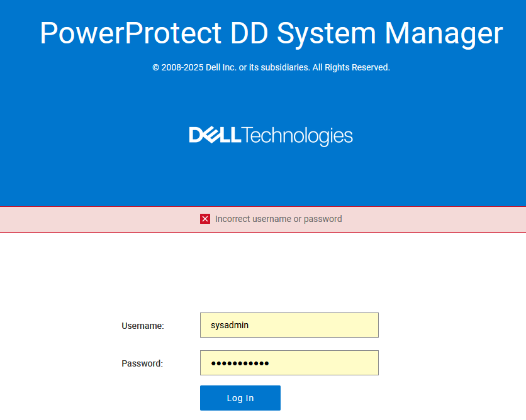
Task: Focus the Username input field
Action: click(x=289, y=325)
